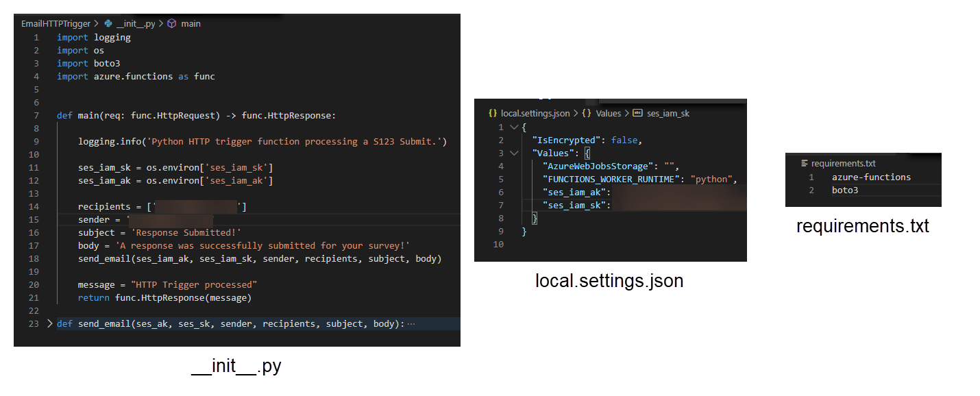The height and width of the screenshot is (396, 980).
Task: Click the folded-code ellipsis after send_email definition
Action: 411,323
